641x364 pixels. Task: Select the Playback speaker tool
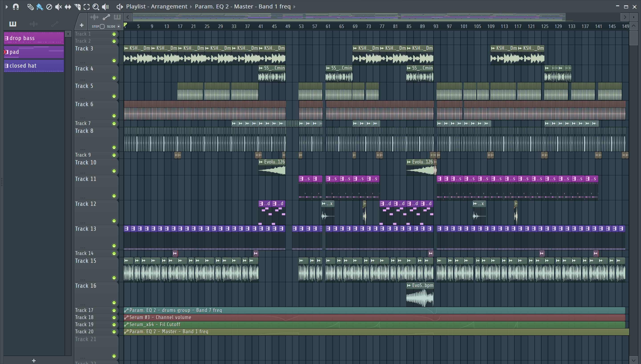105,7
